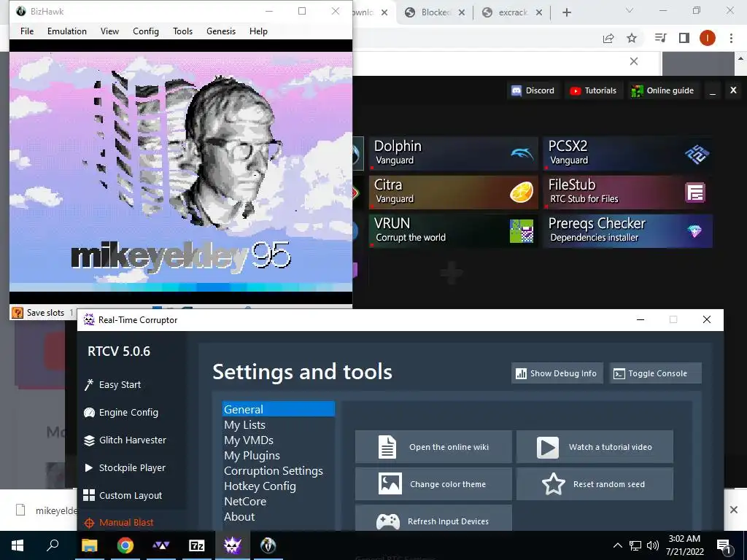Open Chrome side panel icon
Screen dimensions: 747x560
point(684,38)
